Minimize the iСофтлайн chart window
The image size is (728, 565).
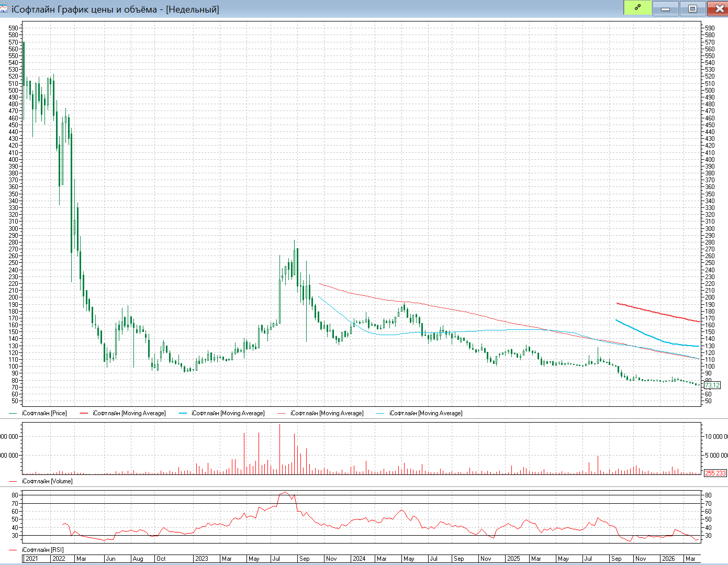[x=666, y=8]
